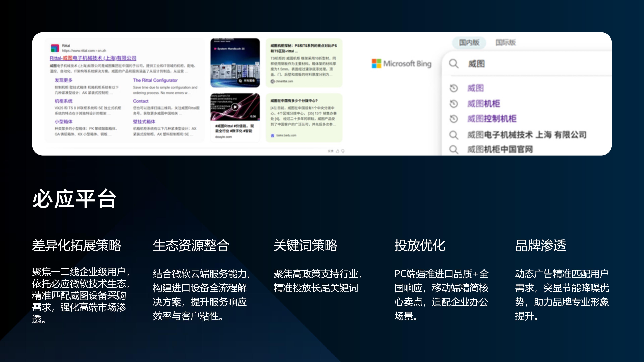Click the history icon next to 威图控制机柜
The width and height of the screenshot is (644, 362).
tap(454, 119)
